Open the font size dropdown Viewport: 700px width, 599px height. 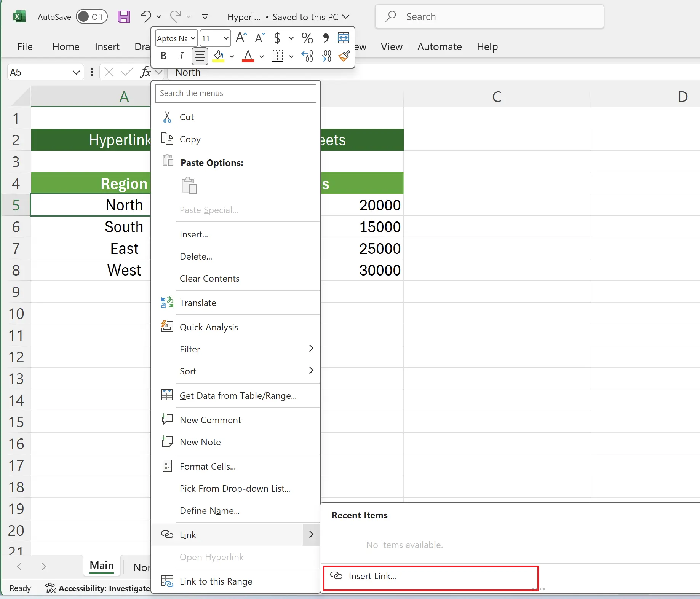pyautogui.click(x=226, y=38)
